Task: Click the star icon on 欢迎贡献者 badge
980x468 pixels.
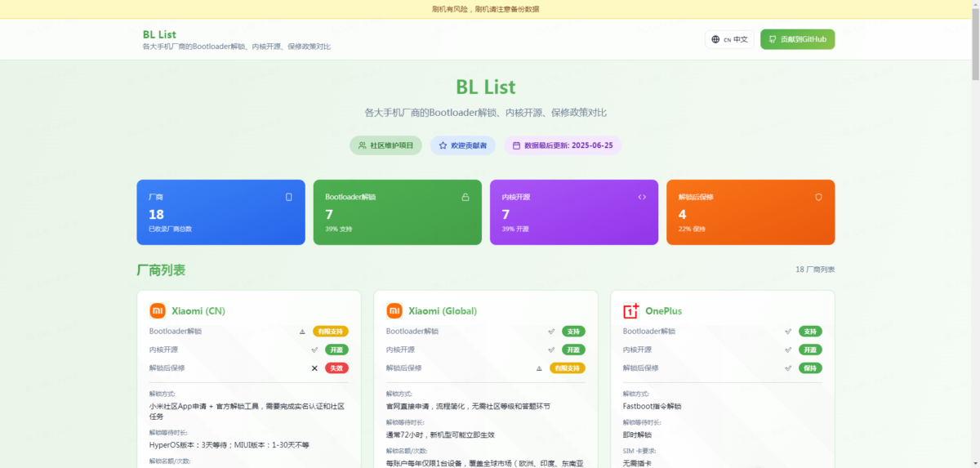Action: [x=443, y=145]
